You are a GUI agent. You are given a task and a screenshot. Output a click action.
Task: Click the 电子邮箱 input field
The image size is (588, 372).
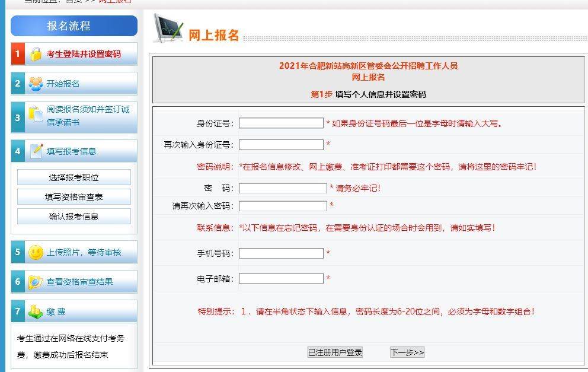pyautogui.click(x=281, y=278)
